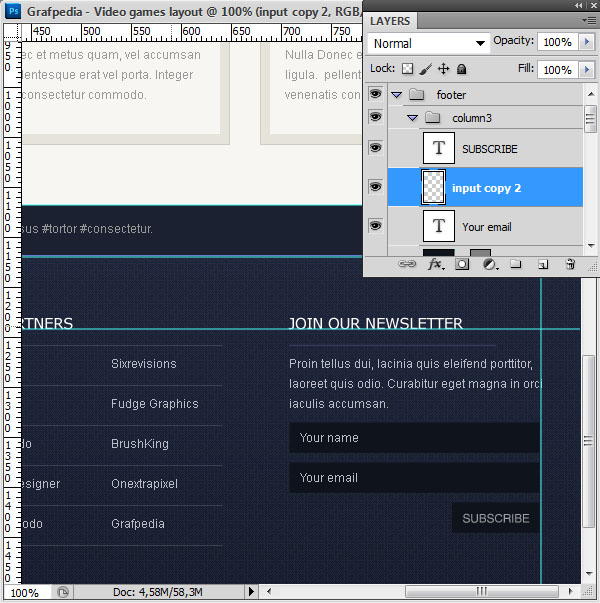This screenshot has width=600, height=603.
Task: Select the input copy 2 layer
Action: 485,187
